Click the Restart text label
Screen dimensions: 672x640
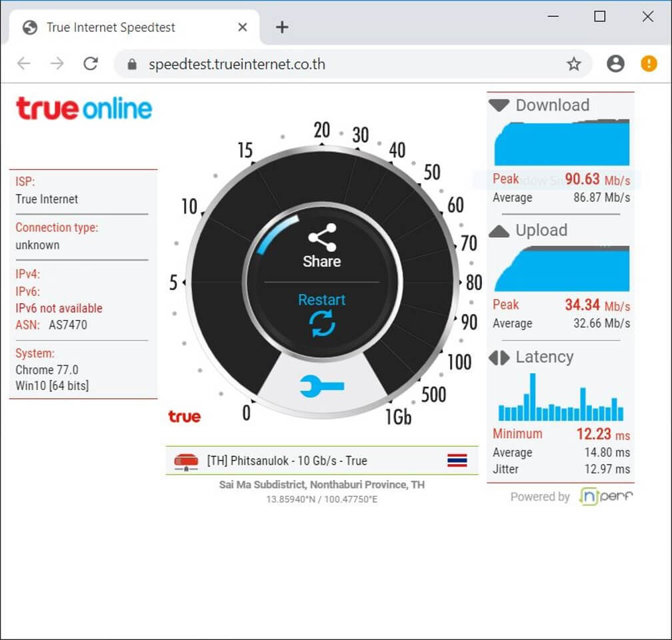tap(322, 299)
